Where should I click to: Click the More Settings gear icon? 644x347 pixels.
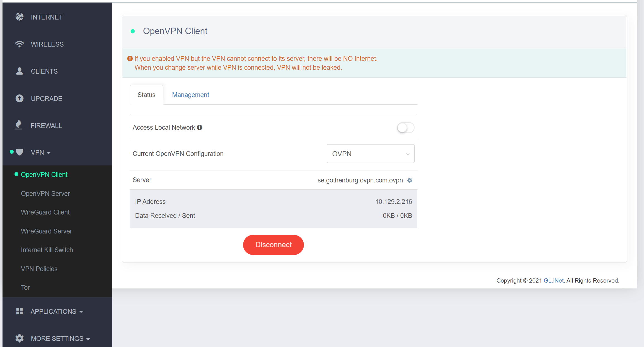[x=20, y=338]
